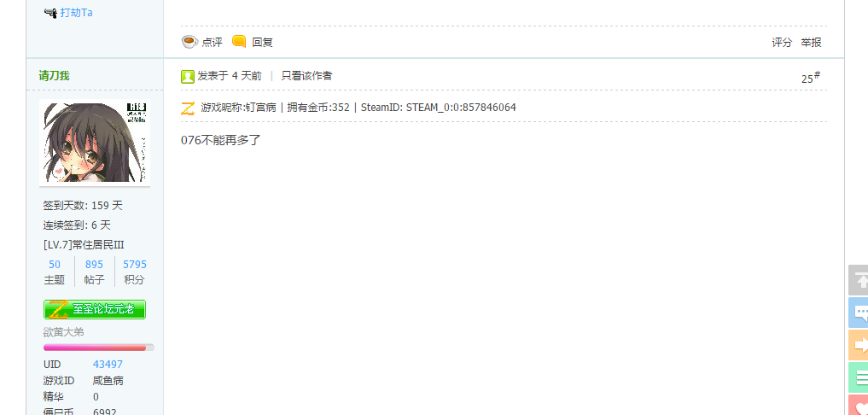This screenshot has height=415, width=868.
Task: Open the 打劫Ta link
Action: pos(77,13)
